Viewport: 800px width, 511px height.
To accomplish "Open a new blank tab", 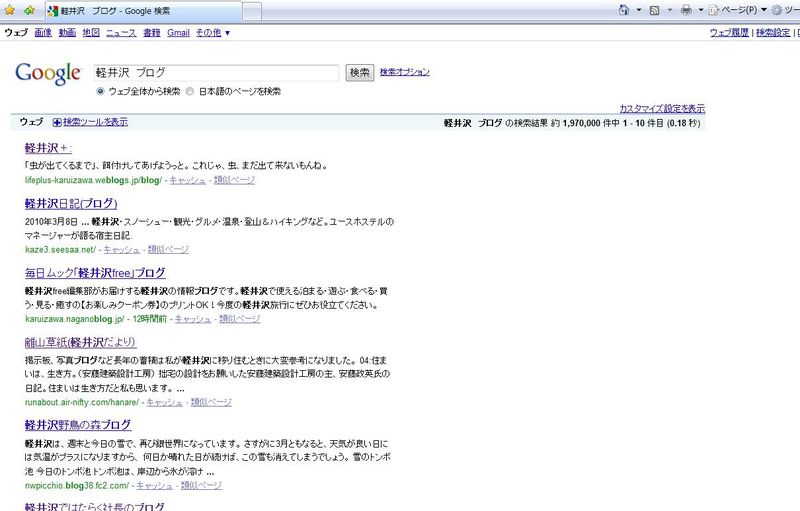I will tap(252, 11).
